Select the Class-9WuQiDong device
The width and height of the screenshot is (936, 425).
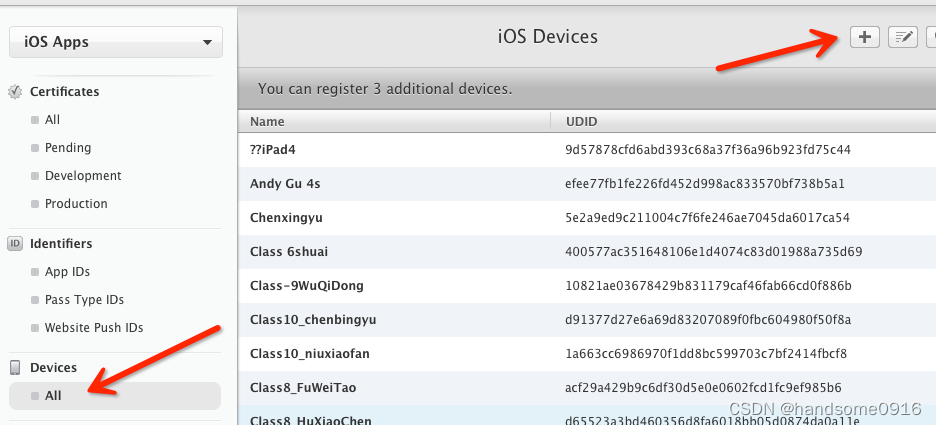point(587,286)
